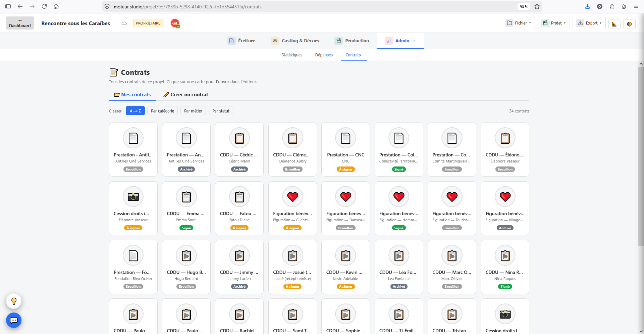Image resolution: width=644 pixels, height=334 pixels.
Task: Go to the browser home page icon
Action: [x=56, y=6]
